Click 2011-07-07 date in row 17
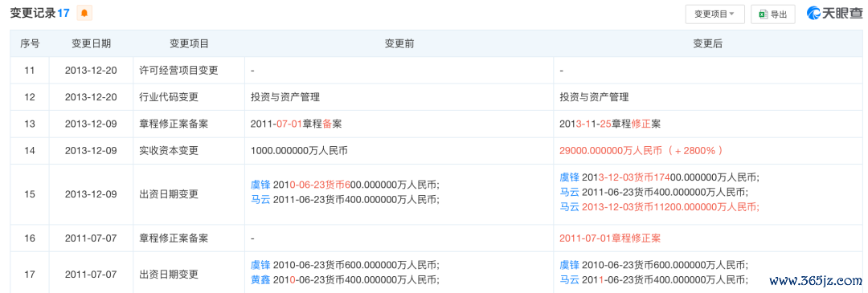 coord(91,274)
